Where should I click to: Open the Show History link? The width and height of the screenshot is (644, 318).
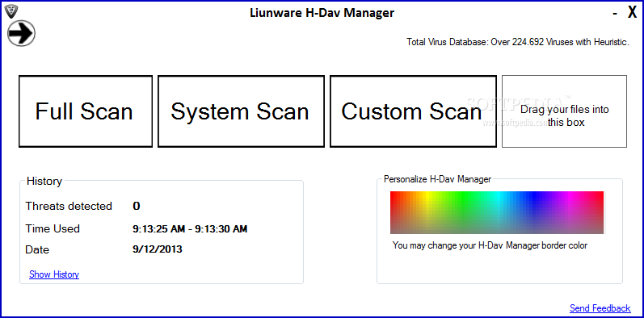(54, 274)
